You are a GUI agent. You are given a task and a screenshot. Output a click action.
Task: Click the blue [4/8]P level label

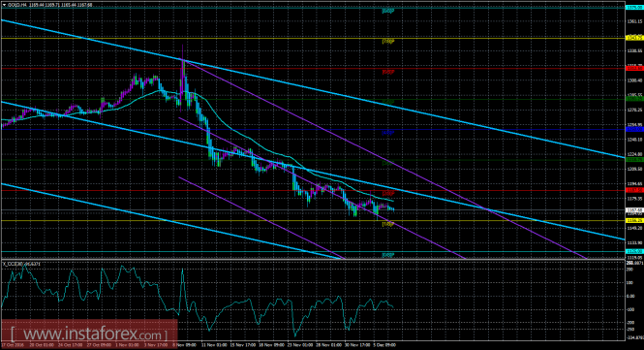coord(388,133)
